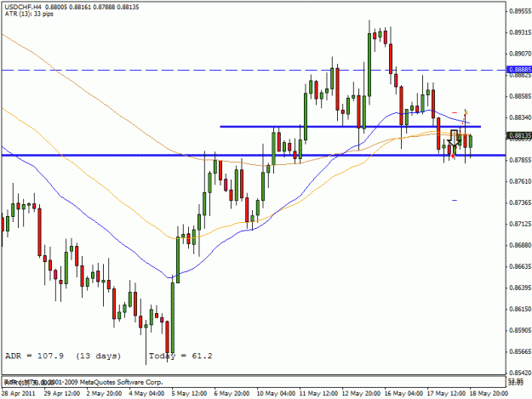Click the '18 May 20:00' time label

[489, 394]
